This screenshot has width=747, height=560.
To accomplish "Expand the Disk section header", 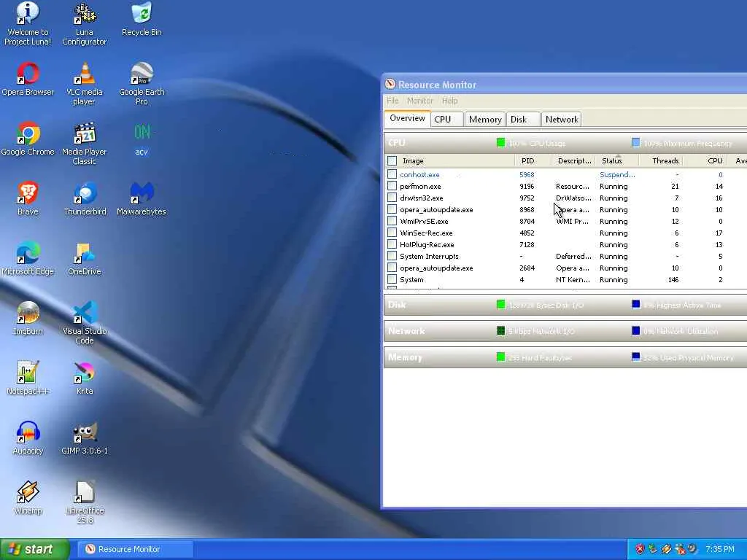I will click(x=565, y=305).
